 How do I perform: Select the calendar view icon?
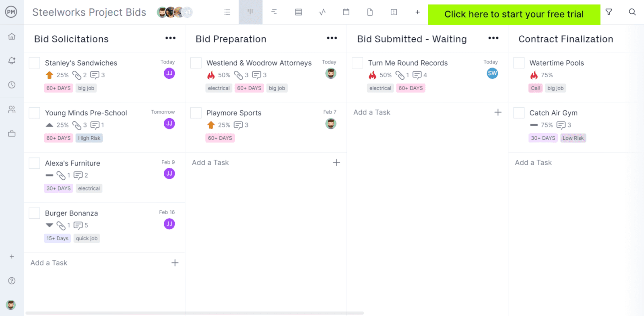coord(346,12)
